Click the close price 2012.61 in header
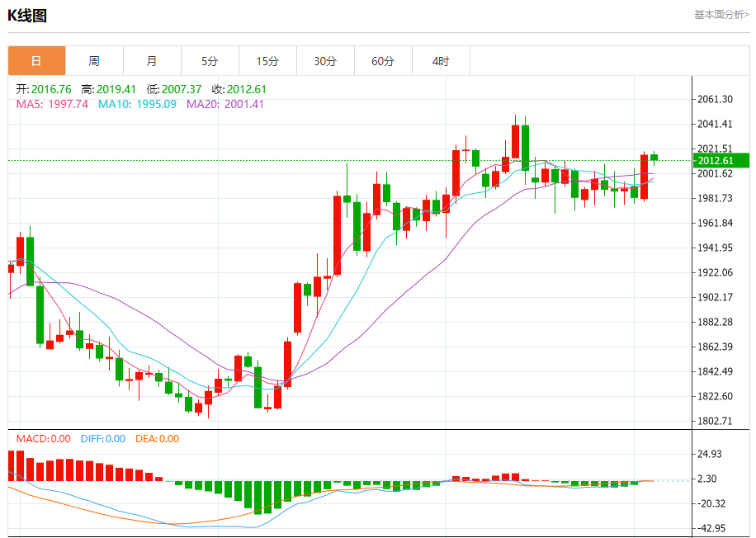The width and height of the screenshot is (756, 538). click(x=247, y=89)
